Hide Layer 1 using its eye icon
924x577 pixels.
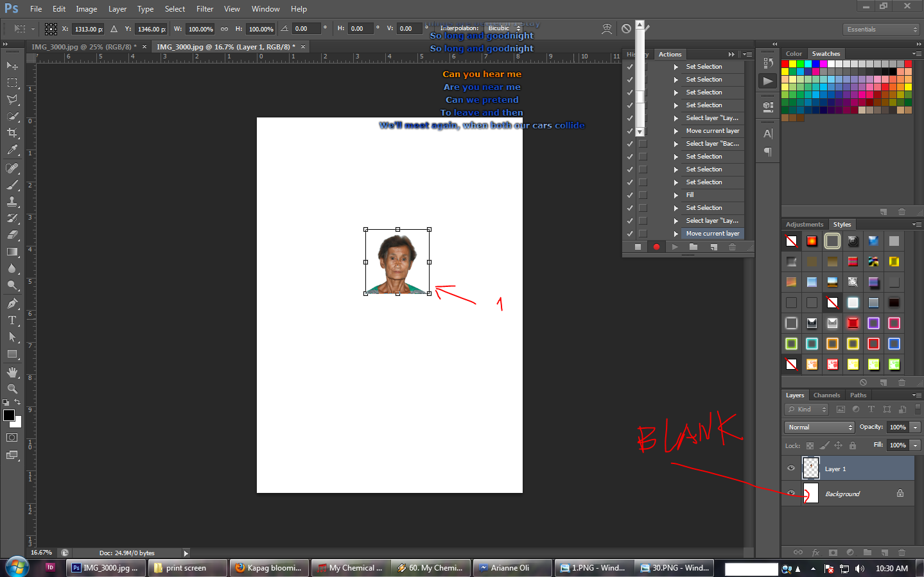[791, 469]
